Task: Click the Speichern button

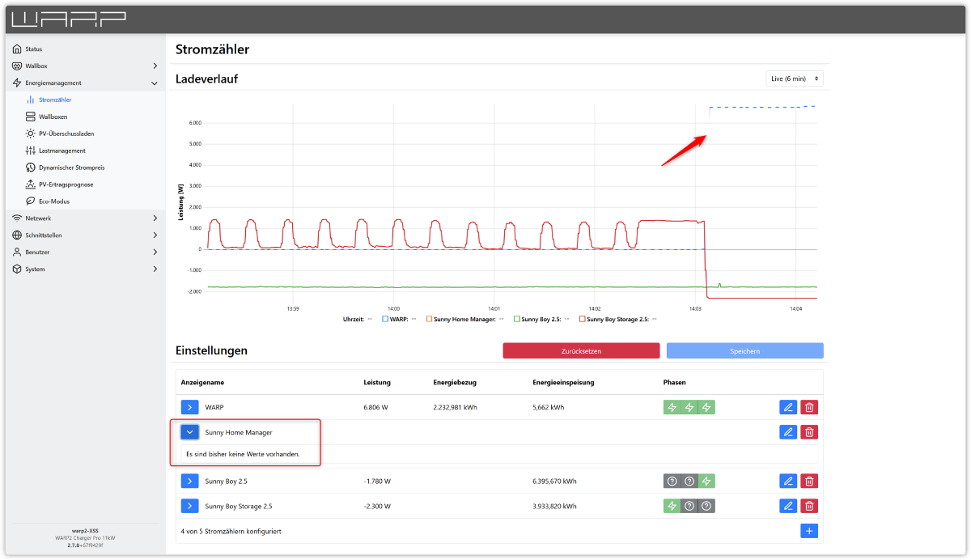Action: pos(745,350)
